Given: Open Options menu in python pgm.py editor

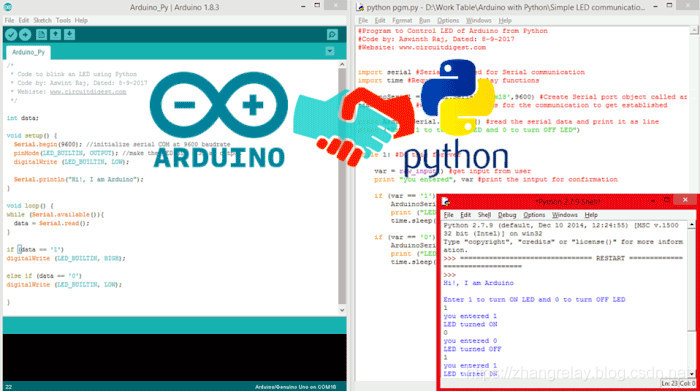Looking at the screenshot, I should [448, 21].
